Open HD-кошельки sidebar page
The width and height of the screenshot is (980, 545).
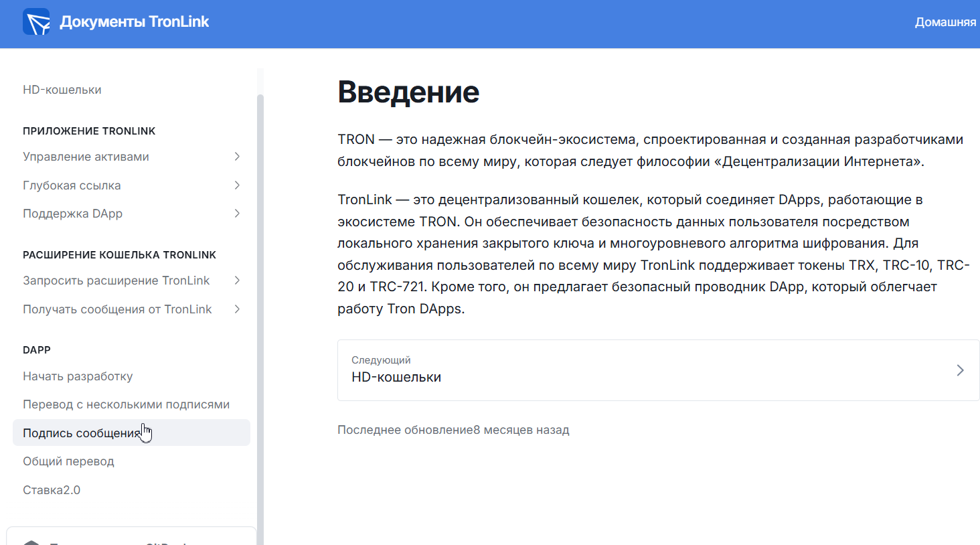[62, 90]
